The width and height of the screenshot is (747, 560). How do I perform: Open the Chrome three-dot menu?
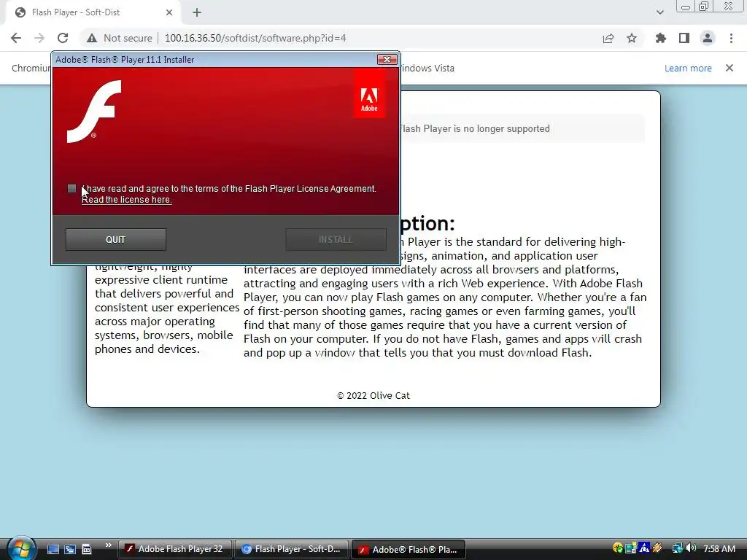click(x=731, y=38)
